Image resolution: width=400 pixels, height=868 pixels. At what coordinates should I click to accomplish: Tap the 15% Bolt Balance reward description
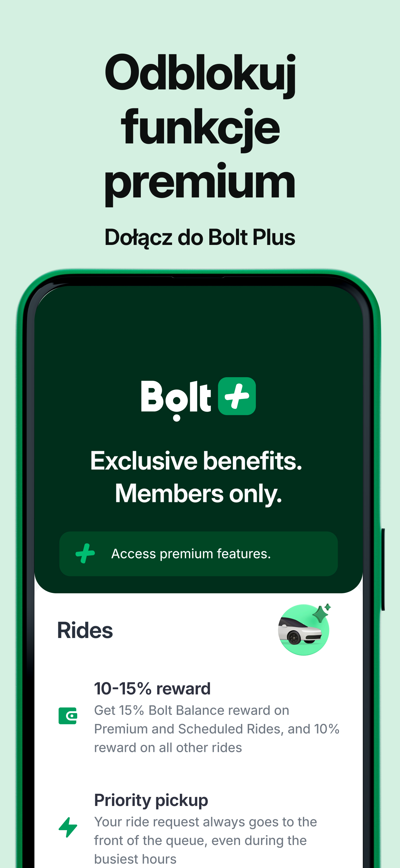click(x=216, y=729)
